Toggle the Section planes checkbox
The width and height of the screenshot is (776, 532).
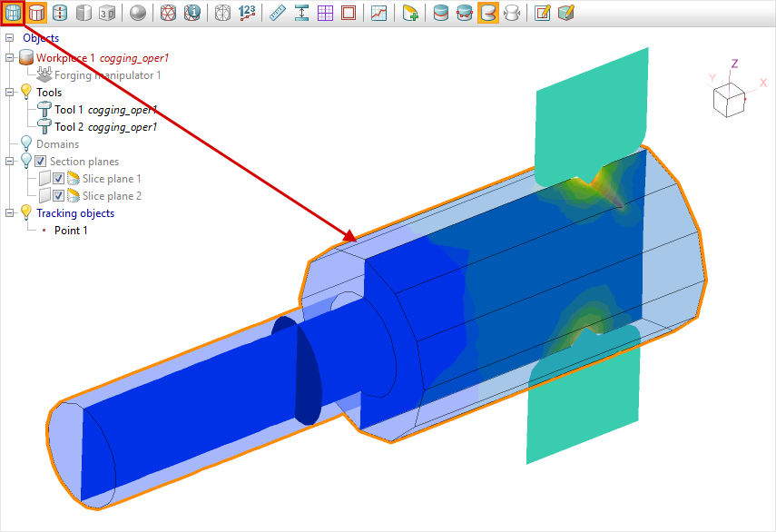pos(40,162)
